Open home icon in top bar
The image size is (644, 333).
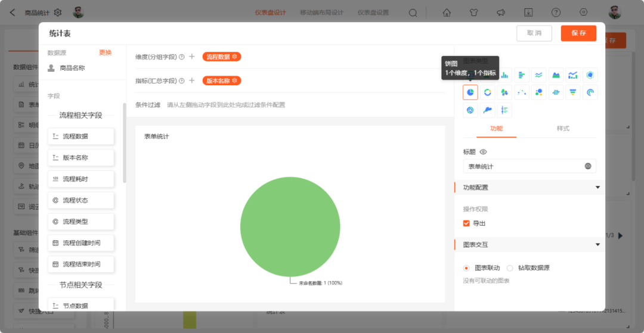[x=447, y=13]
